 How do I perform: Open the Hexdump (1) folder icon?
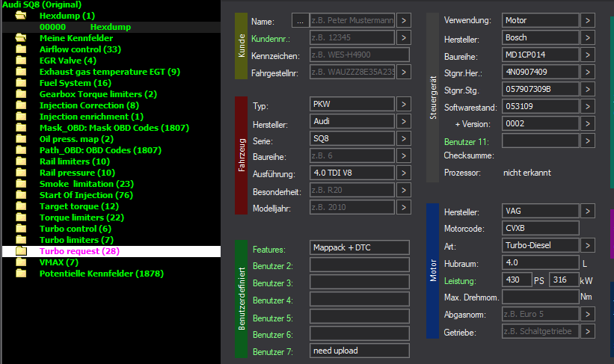[x=21, y=16]
